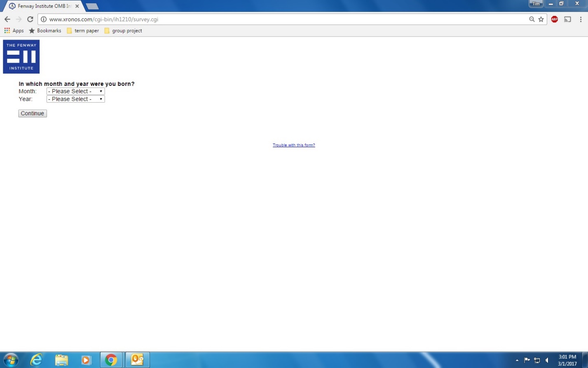The image size is (588, 368).
Task: Click the Tim profile button
Action: click(536, 4)
